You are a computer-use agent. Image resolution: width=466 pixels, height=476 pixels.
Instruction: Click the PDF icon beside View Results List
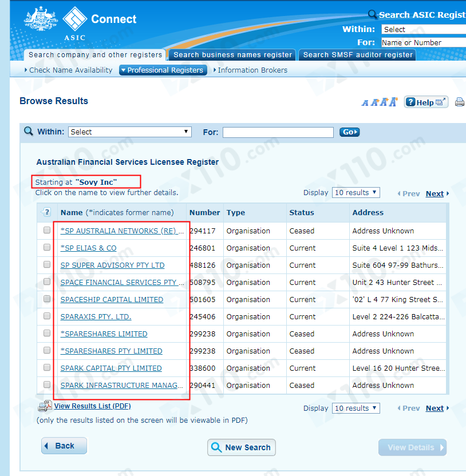pyautogui.click(x=45, y=406)
